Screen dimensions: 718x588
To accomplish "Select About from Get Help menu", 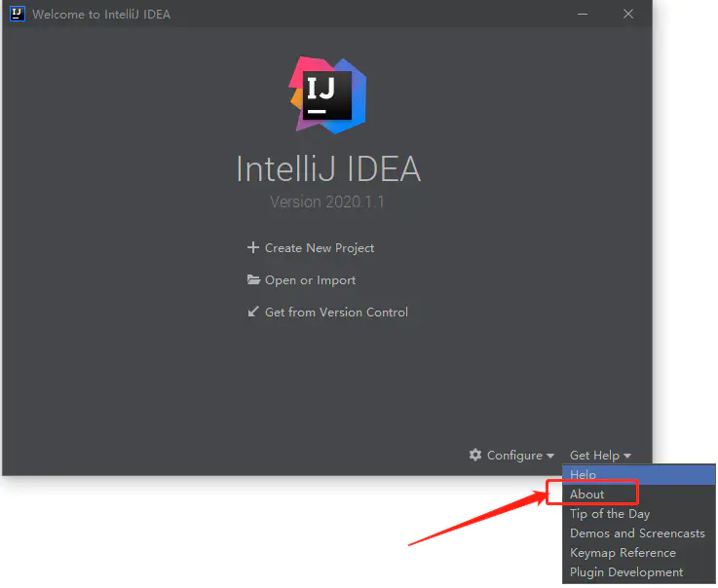I will pyautogui.click(x=639, y=495).
